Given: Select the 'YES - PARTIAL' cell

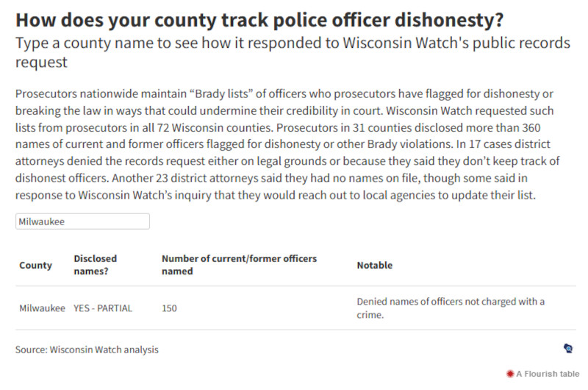Looking at the screenshot, I should (103, 308).
